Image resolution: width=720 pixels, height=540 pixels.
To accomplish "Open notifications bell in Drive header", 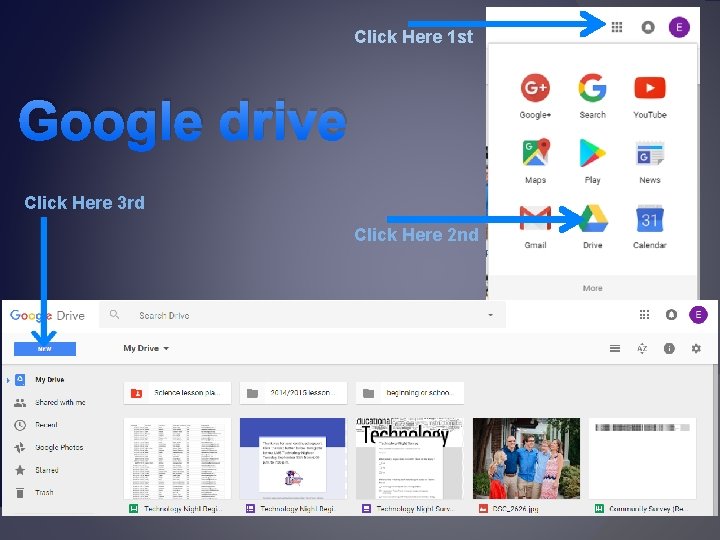I will [671, 315].
